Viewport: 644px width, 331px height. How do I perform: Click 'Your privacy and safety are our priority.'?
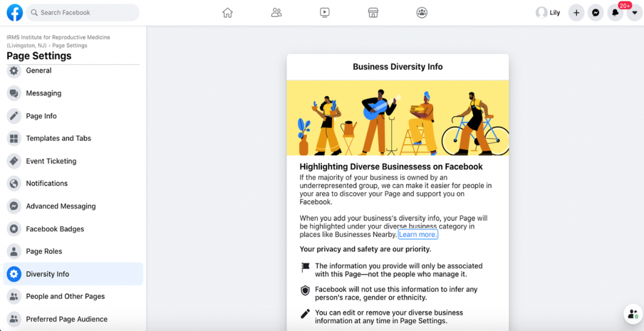365,249
